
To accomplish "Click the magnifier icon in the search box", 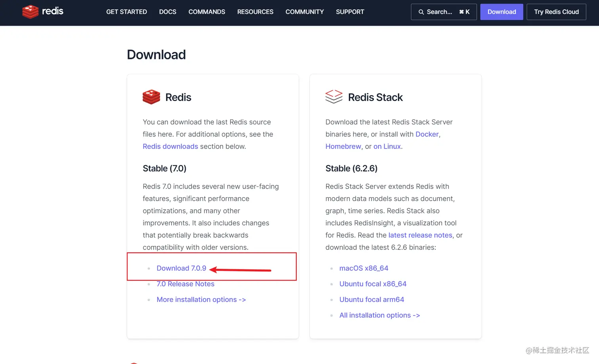I will click(x=421, y=12).
